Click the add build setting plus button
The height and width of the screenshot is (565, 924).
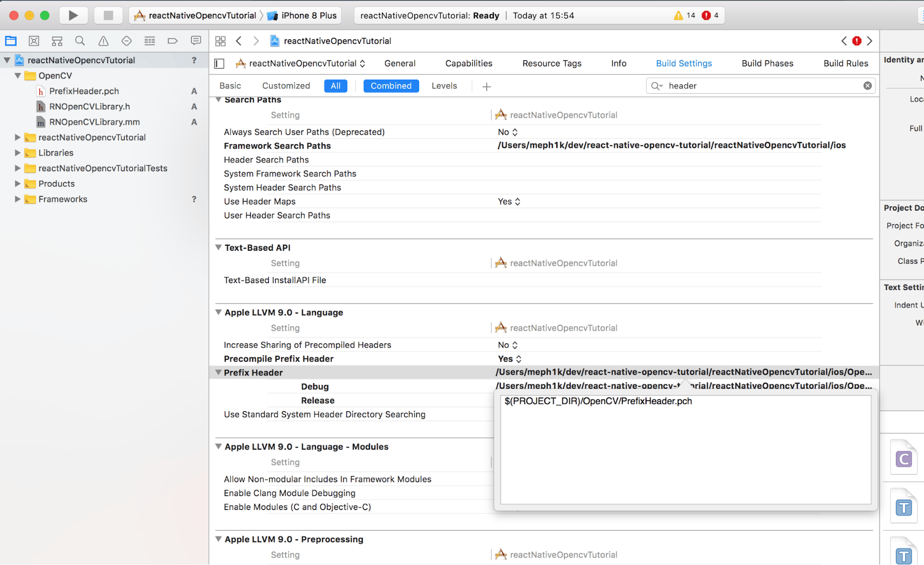[x=486, y=87]
